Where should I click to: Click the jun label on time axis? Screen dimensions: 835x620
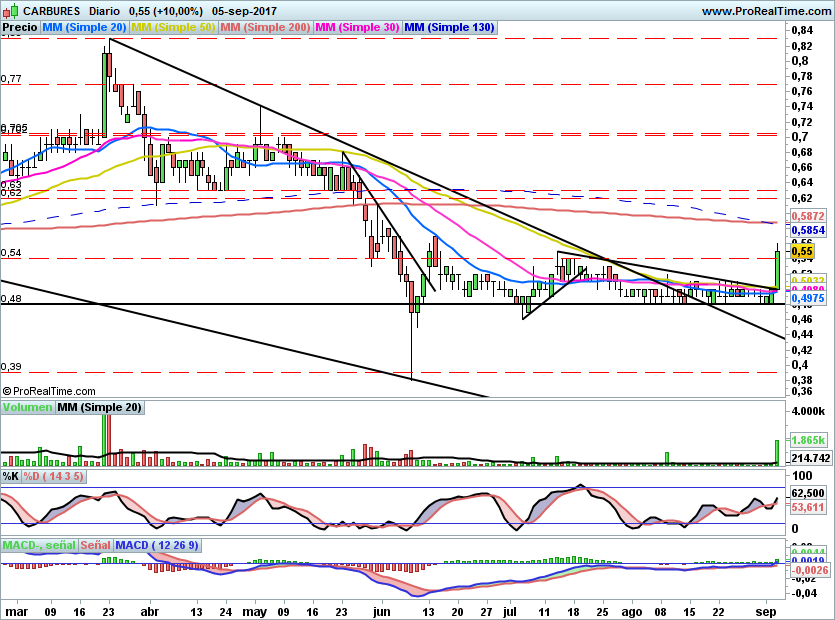pos(381,612)
